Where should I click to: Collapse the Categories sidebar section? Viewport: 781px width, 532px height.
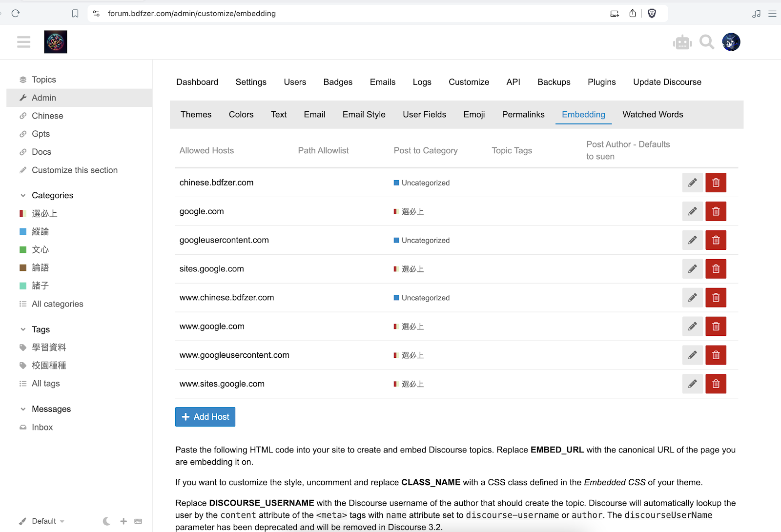[x=23, y=195]
